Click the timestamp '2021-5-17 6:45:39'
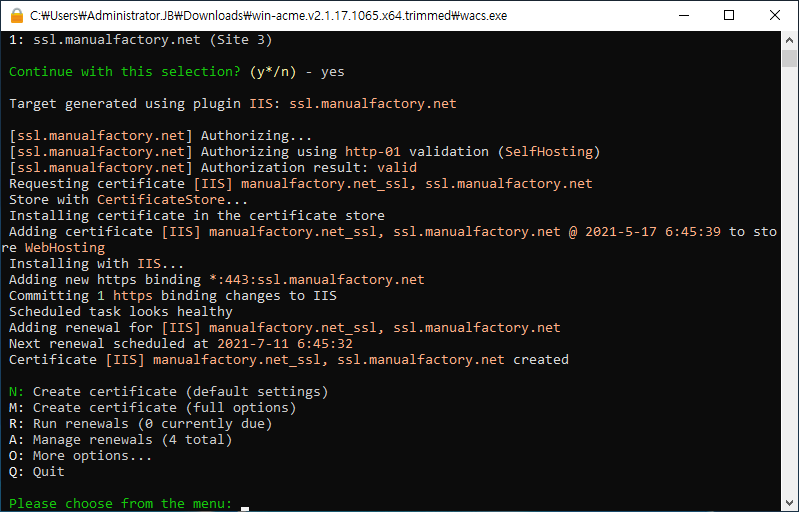Image resolution: width=799 pixels, height=512 pixels. 653,232
